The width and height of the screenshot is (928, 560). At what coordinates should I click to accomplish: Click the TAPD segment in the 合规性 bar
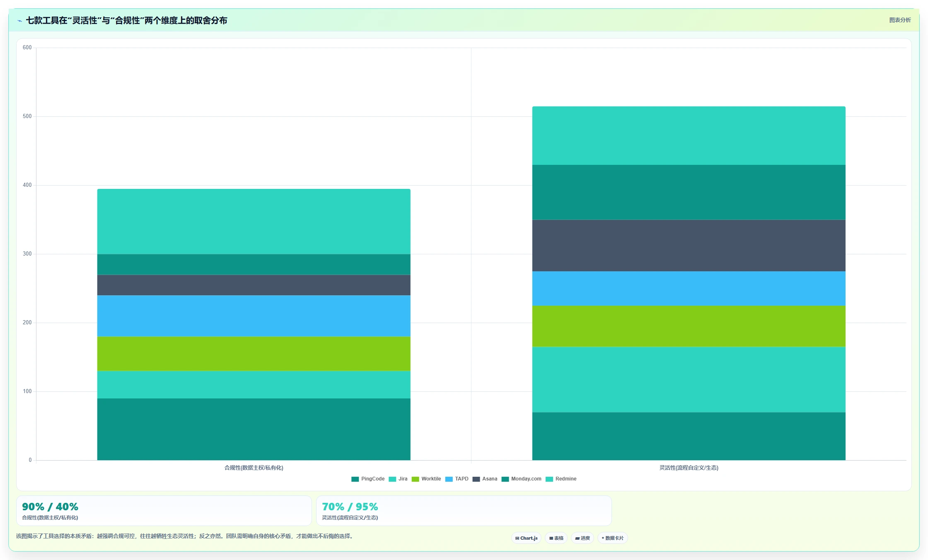click(254, 316)
